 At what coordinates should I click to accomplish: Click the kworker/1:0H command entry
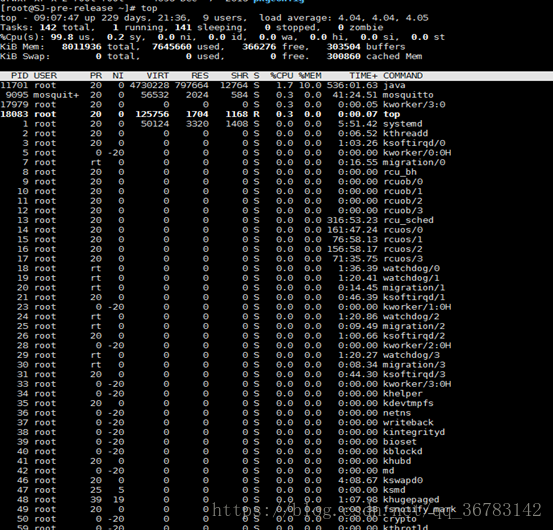click(417, 307)
